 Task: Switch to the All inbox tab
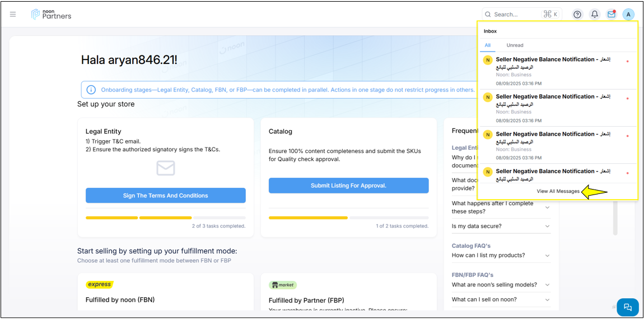488,45
